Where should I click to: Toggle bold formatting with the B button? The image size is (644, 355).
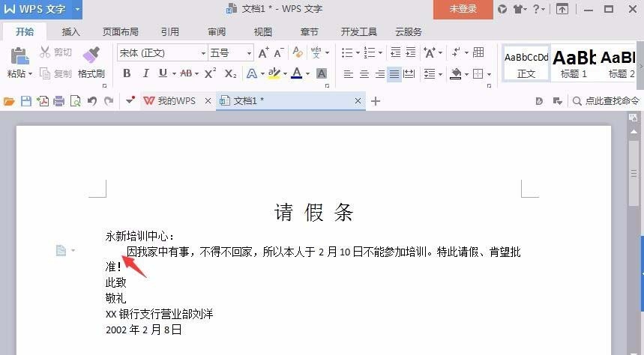point(127,73)
